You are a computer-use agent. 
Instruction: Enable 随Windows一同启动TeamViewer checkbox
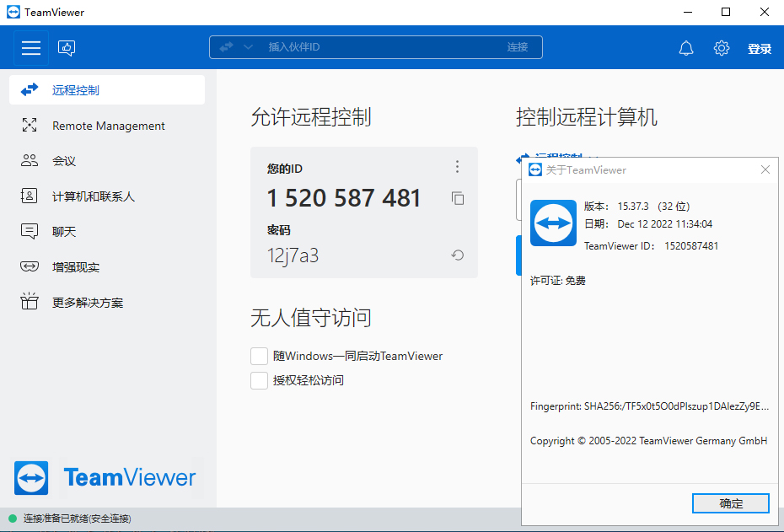[260, 356]
